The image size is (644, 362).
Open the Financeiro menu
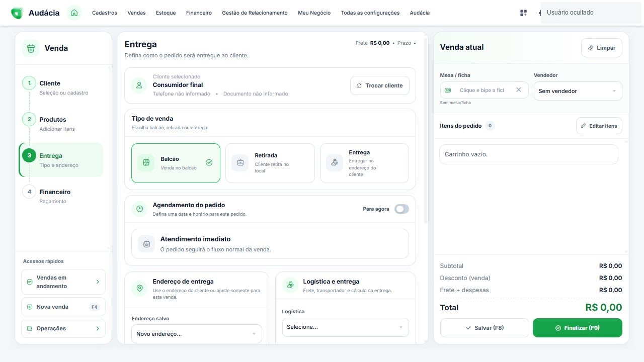(199, 13)
